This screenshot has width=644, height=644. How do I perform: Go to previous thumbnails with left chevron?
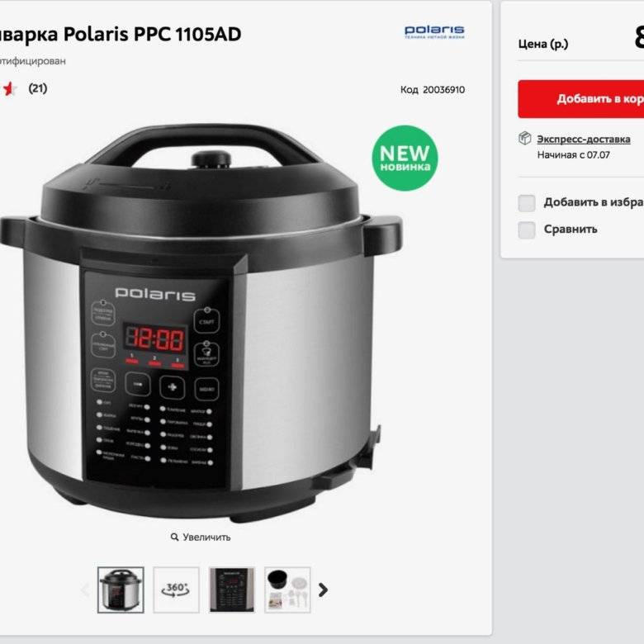[85, 590]
